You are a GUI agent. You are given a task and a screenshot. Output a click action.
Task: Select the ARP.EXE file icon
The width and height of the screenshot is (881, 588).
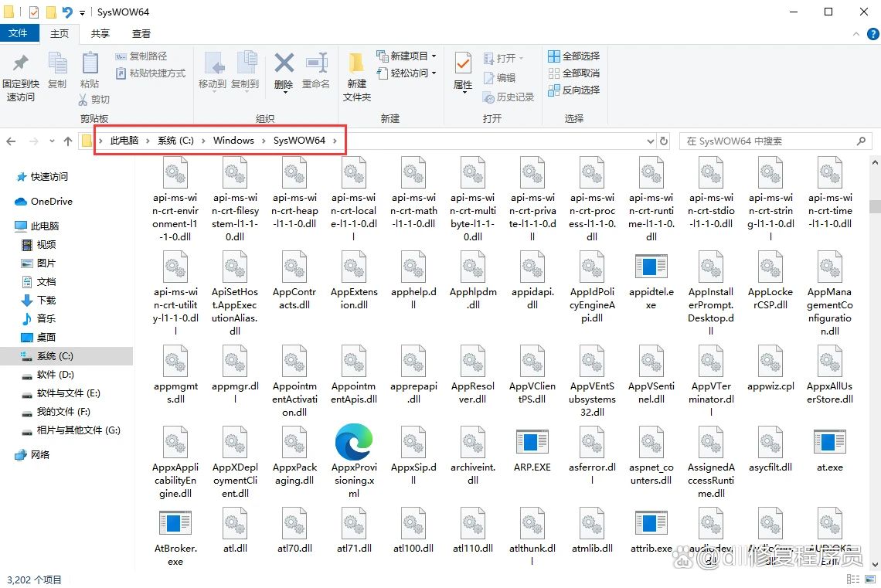(x=532, y=441)
